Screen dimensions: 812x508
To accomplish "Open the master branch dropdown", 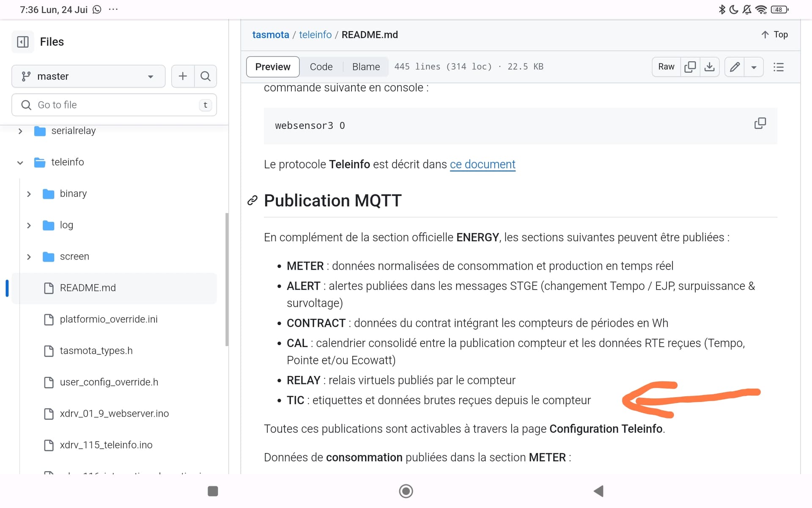I will pyautogui.click(x=88, y=76).
